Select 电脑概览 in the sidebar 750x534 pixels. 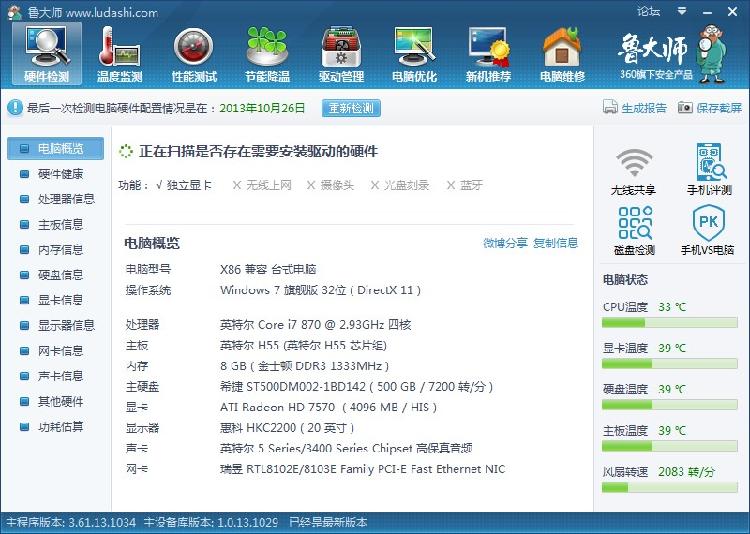(x=55, y=148)
